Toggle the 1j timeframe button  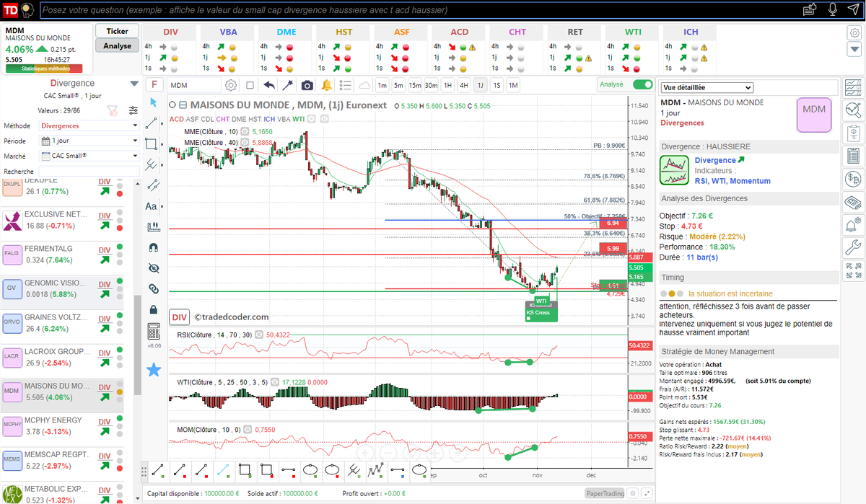480,85
